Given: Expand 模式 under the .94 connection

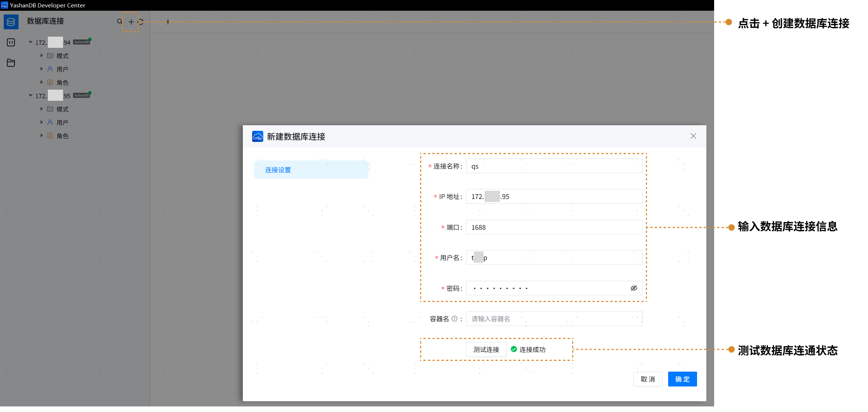Looking at the screenshot, I should click(42, 56).
